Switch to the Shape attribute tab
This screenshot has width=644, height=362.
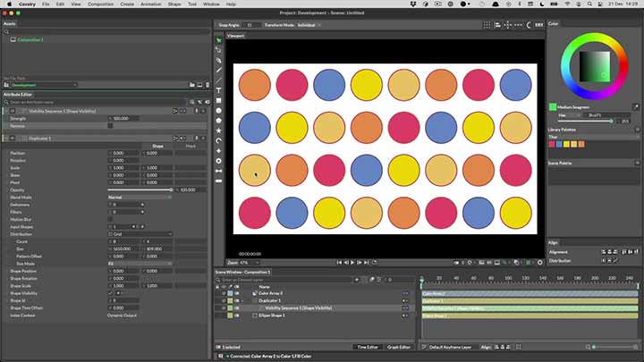coord(157,146)
